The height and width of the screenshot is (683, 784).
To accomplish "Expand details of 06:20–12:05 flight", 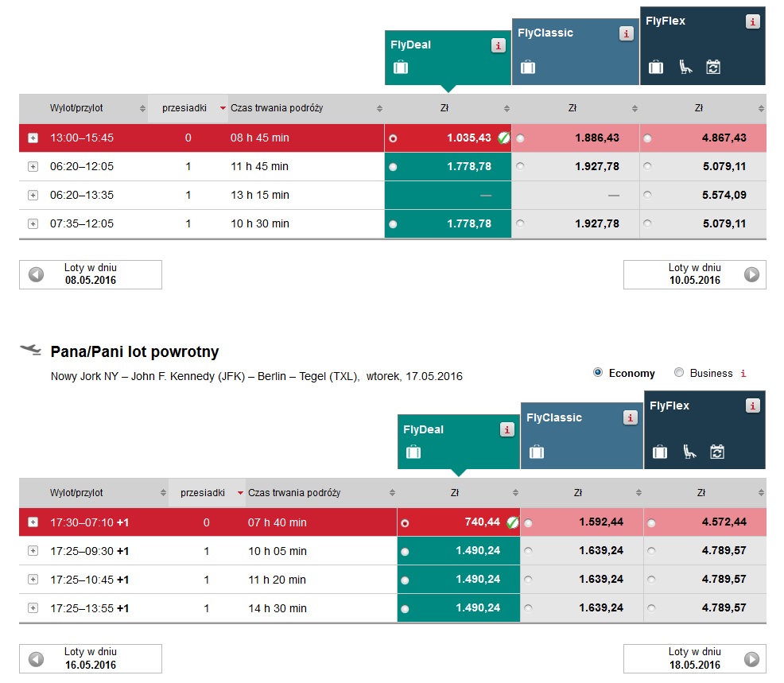I will click(x=33, y=166).
